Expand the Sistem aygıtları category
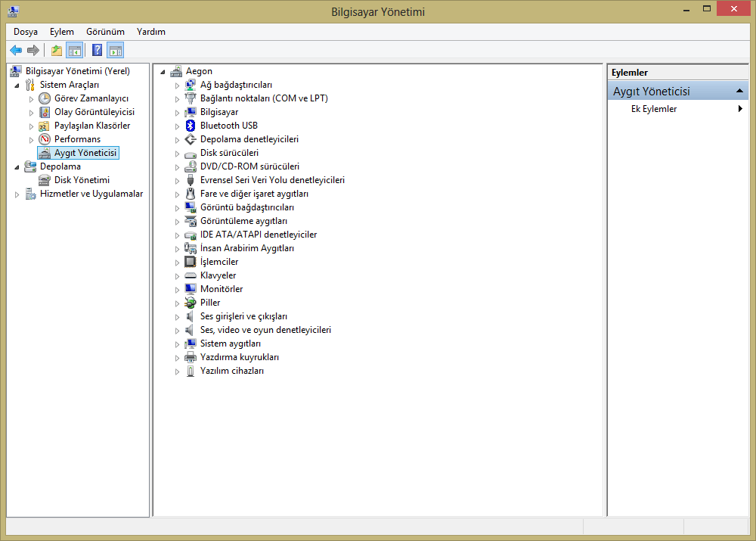Image resolution: width=756 pixels, height=541 pixels. tap(177, 344)
